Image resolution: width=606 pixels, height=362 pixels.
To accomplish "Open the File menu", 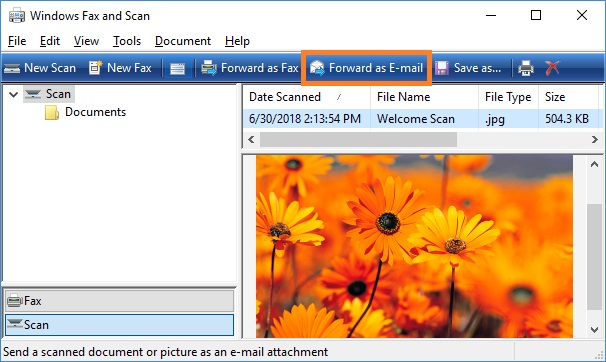I will point(17,41).
